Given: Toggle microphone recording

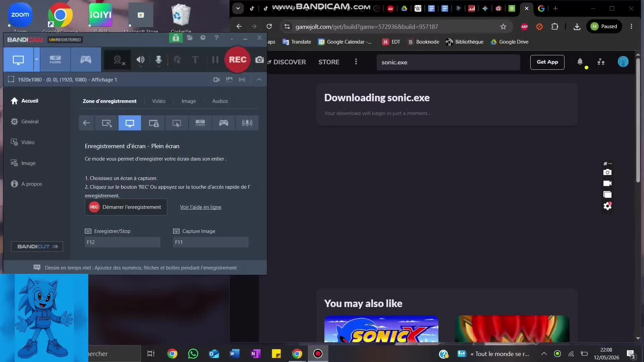Looking at the screenshot, I should 159,60.
